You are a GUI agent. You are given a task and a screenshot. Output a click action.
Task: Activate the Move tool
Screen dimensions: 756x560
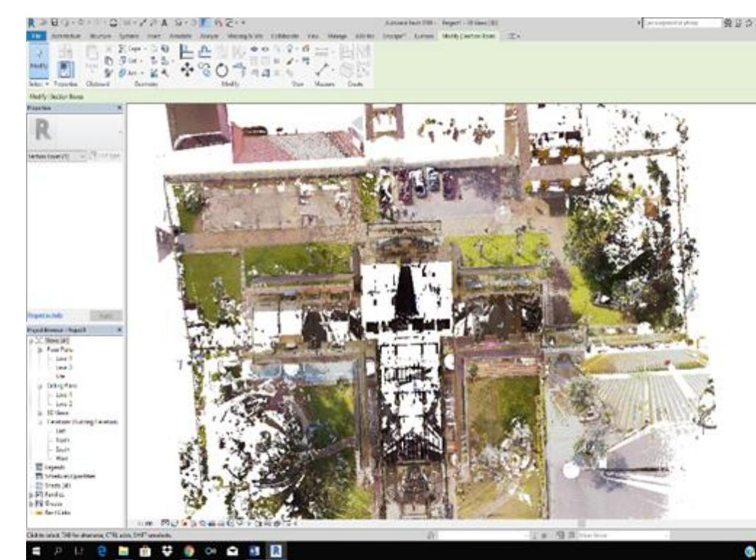pyautogui.click(x=186, y=70)
